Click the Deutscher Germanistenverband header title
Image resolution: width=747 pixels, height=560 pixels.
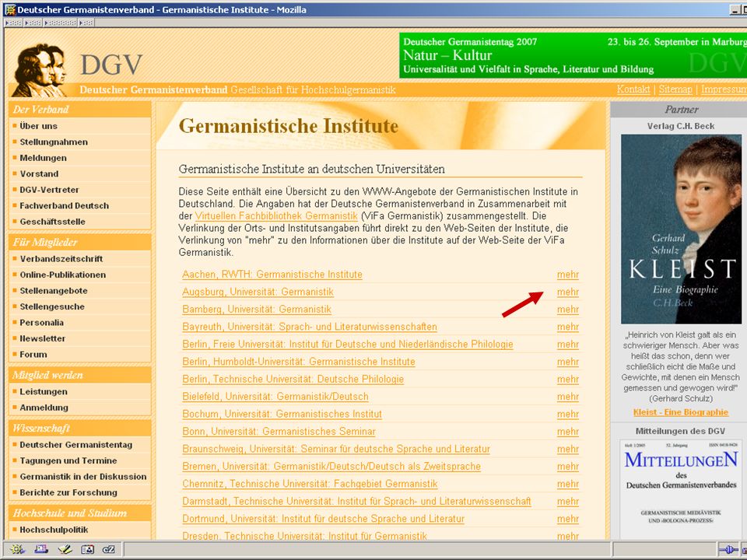click(x=153, y=89)
